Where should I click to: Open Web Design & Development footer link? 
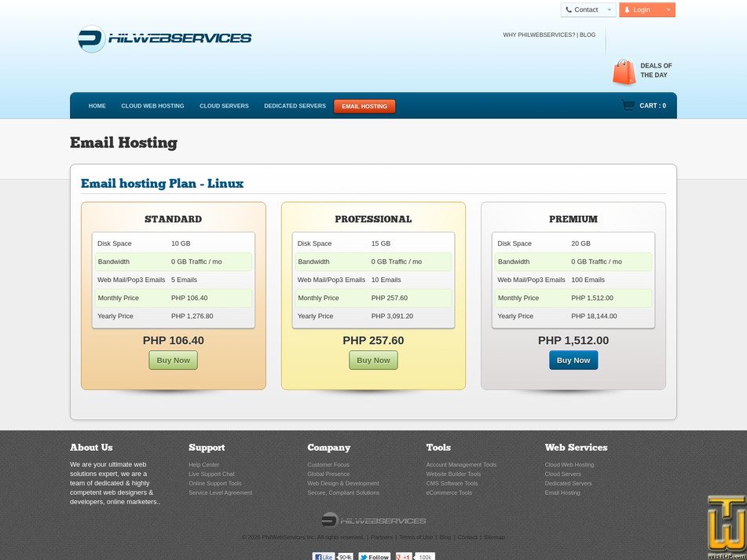[343, 483]
